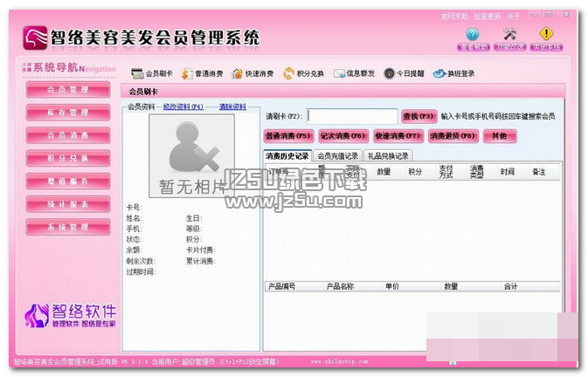Click the 记次消费 (F6) button
Viewport: 588px width, 377px height.
343,136
